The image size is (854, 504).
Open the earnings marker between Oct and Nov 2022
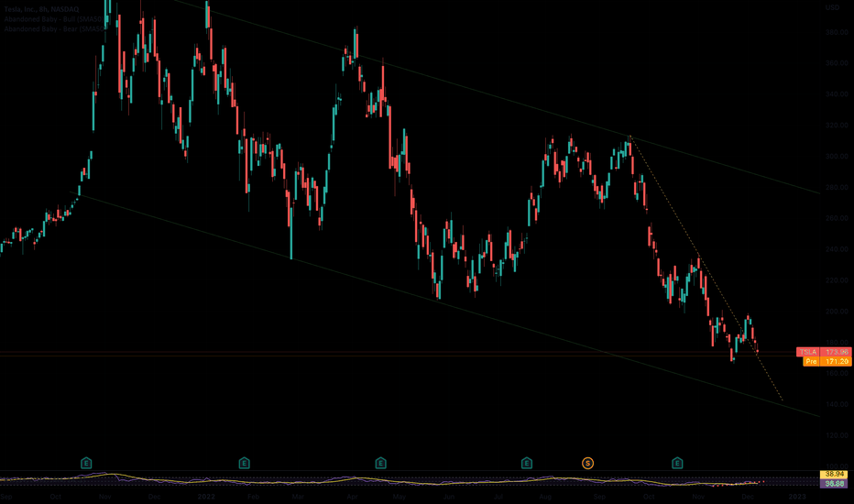(677, 463)
